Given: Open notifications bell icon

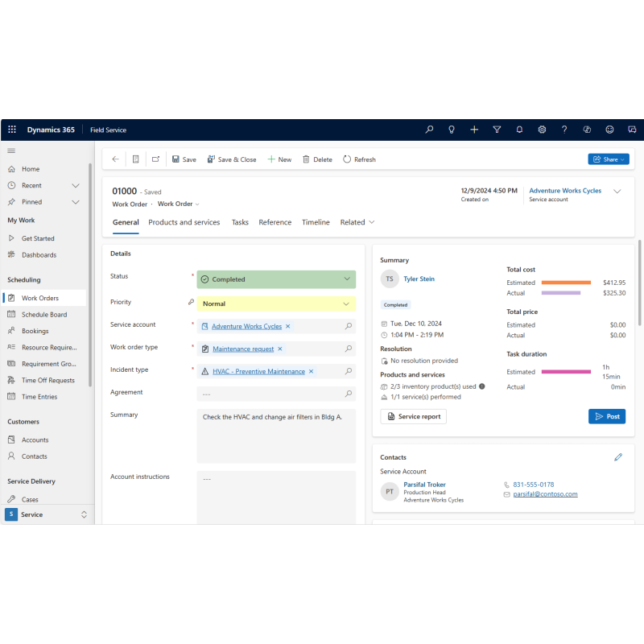Looking at the screenshot, I should tap(519, 130).
